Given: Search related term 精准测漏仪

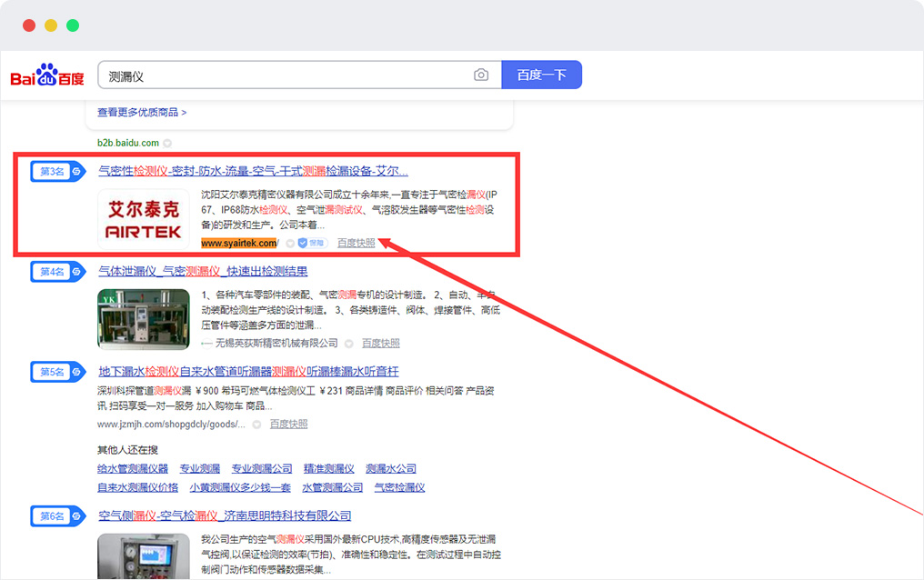Looking at the screenshot, I should [x=329, y=469].
